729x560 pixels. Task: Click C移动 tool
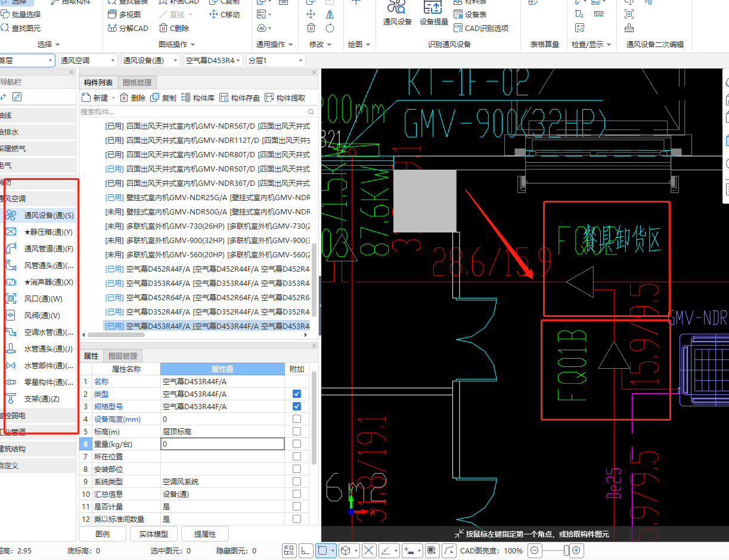(225, 14)
